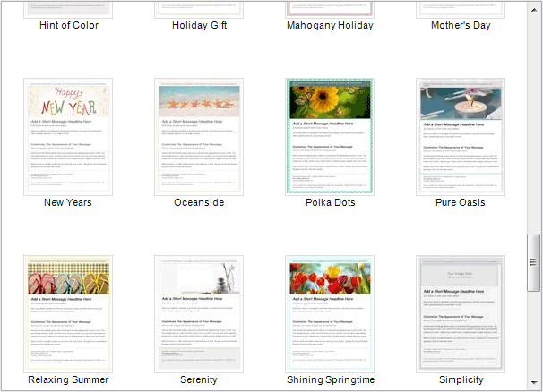Select the New Years template thumbnail

(68, 136)
